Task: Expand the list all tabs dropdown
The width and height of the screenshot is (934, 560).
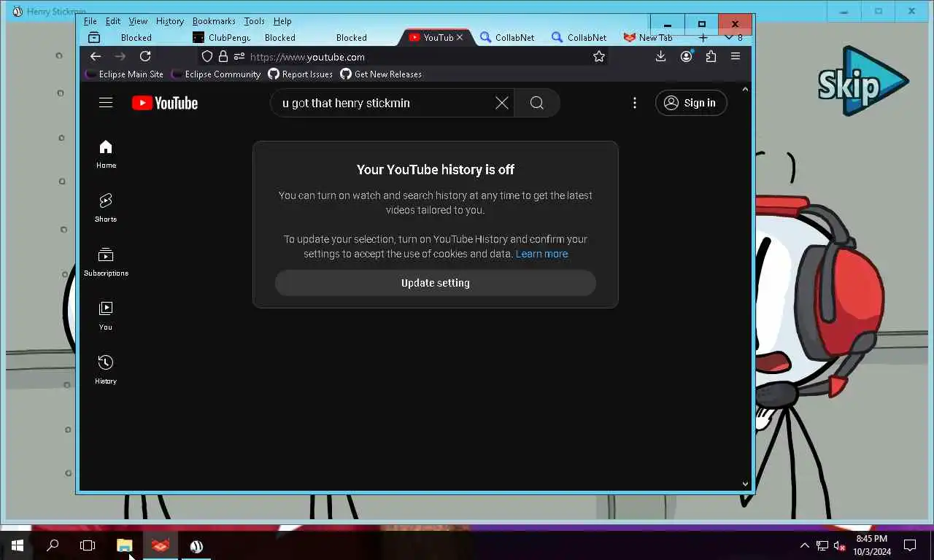Action: [732, 37]
